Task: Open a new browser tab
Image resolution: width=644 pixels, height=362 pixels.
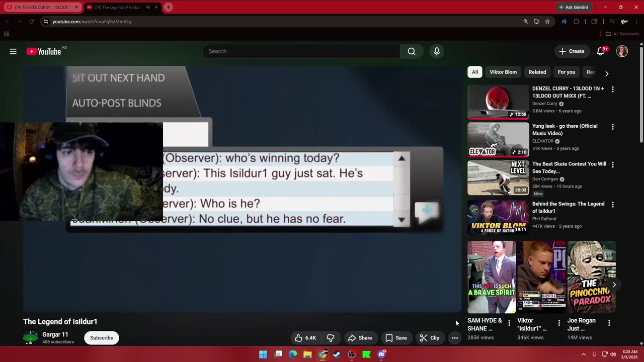Action: tap(169, 7)
